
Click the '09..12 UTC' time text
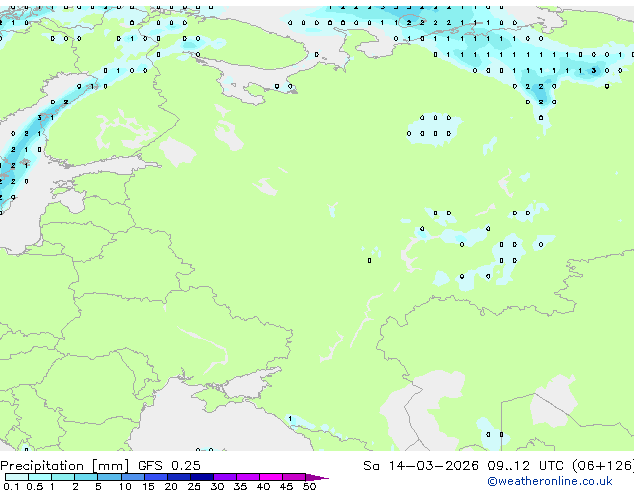[524, 466]
